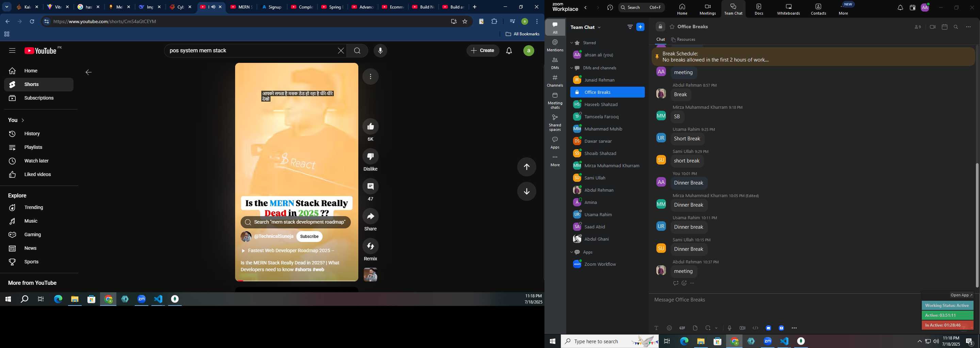Click the blue plus new chat button
The height and width of the screenshot is (348, 980).
coord(640,27)
